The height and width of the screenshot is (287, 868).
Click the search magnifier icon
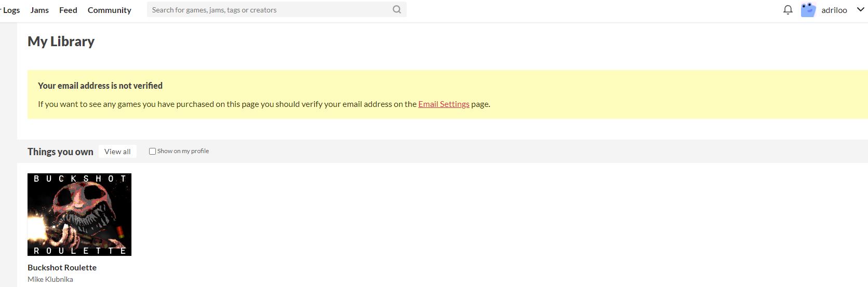(x=397, y=9)
